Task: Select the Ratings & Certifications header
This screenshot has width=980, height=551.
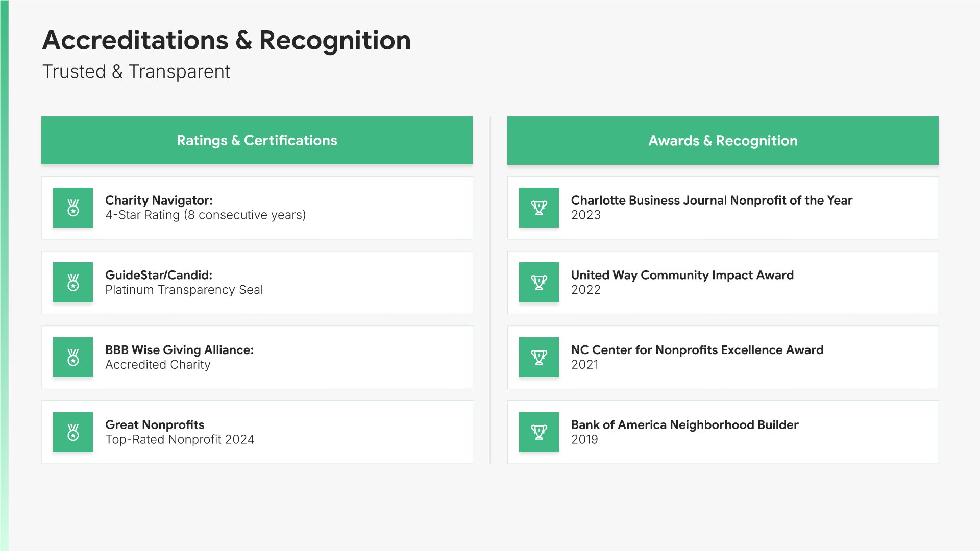Action: (x=257, y=140)
